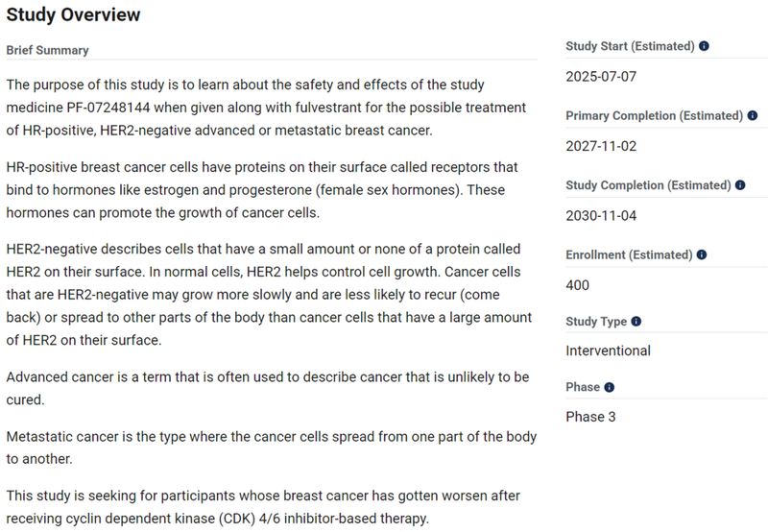Open the Primary Completion (Estimated) info icon
The image size is (768, 532).
753,115
